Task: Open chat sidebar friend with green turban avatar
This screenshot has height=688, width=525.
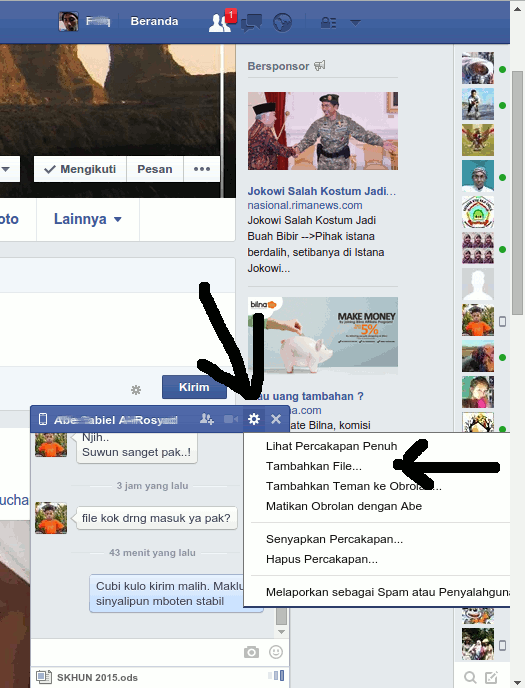Action: tap(478, 176)
